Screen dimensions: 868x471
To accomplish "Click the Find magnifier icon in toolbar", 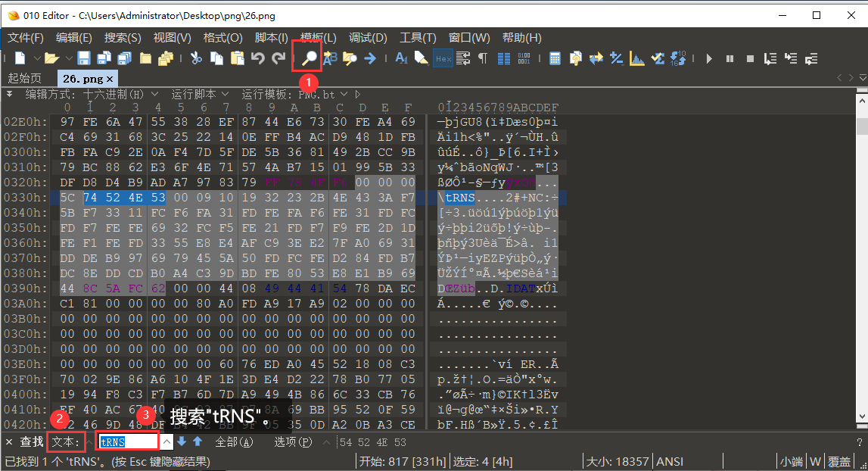I will click(x=309, y=58).
